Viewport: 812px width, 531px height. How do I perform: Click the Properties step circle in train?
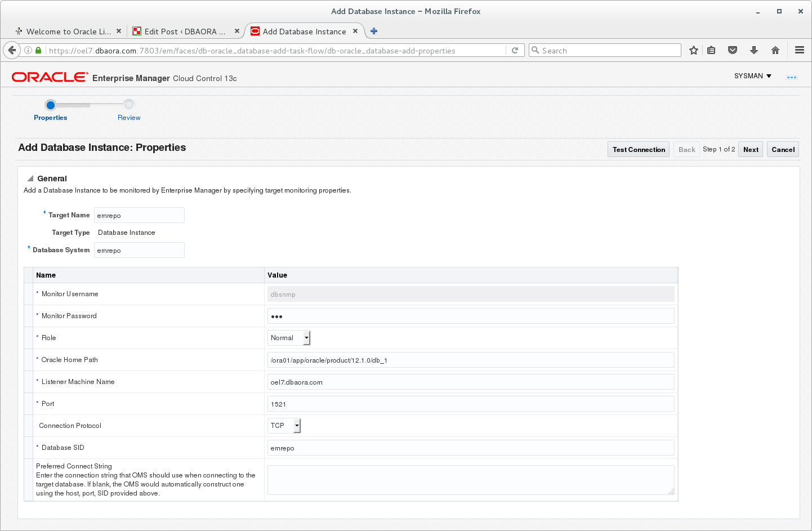[51, 105]
